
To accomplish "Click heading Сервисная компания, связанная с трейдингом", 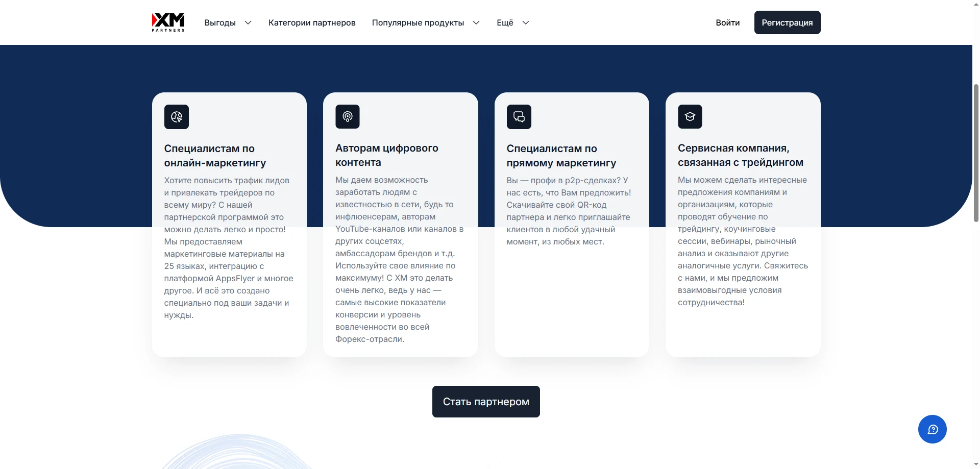I will point(741,155).
